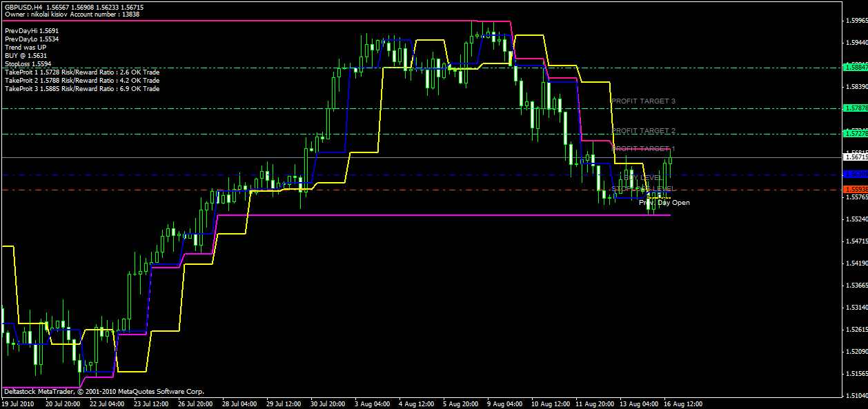The image size is (868, 409).
Task: Click the '11 Aug 20:00' time axis label
Action: click(595, 403)
